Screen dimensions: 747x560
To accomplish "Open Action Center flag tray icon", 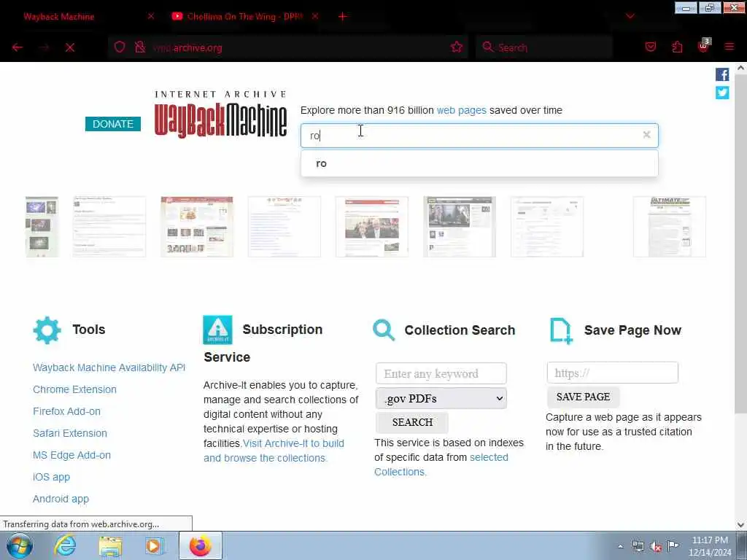I will tap(673, 545).
